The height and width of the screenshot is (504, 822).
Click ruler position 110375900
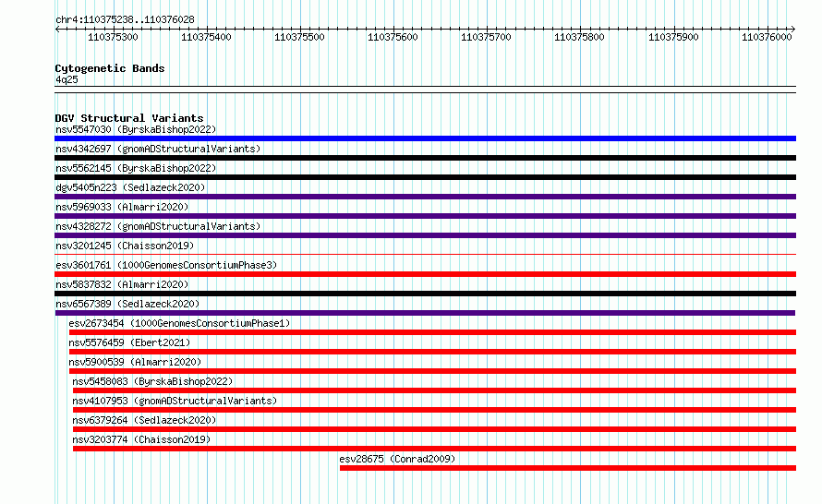pos(673,37)
